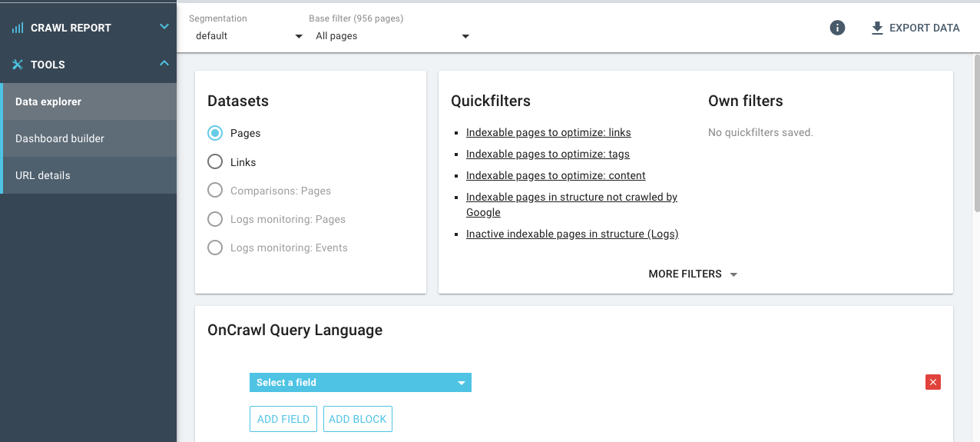This screenshot has height=442, width=980.
Task: Select the Links dataset radio button
Action: [215, 162]
